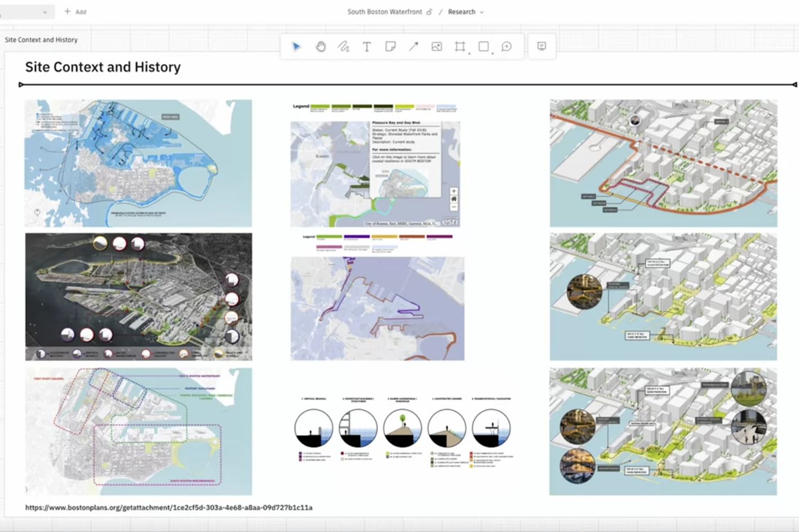The width and height of the screenshot is (799, 532).
Task: Click the share icon beside board title
Action: (x=430, y=11)
